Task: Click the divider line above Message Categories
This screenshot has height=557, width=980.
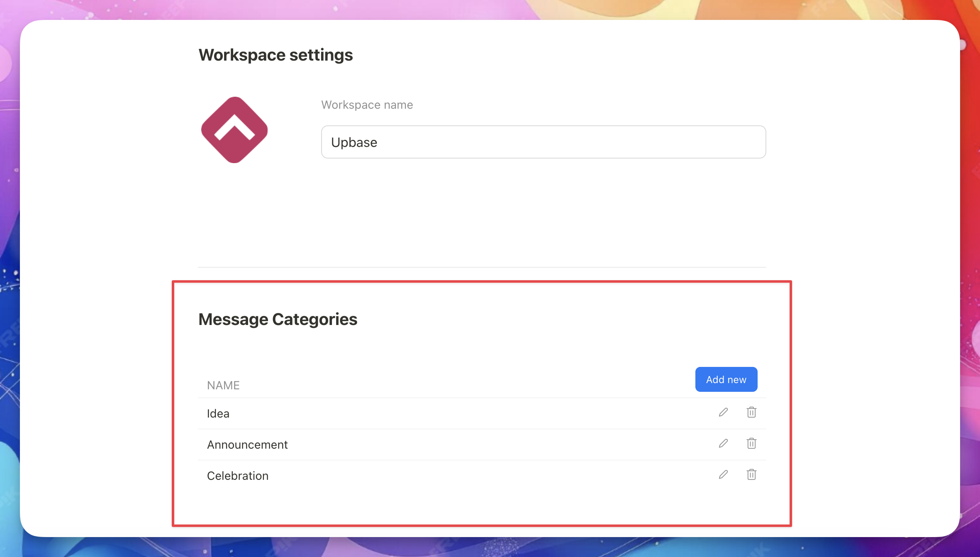Action: (x=482, y=267)
